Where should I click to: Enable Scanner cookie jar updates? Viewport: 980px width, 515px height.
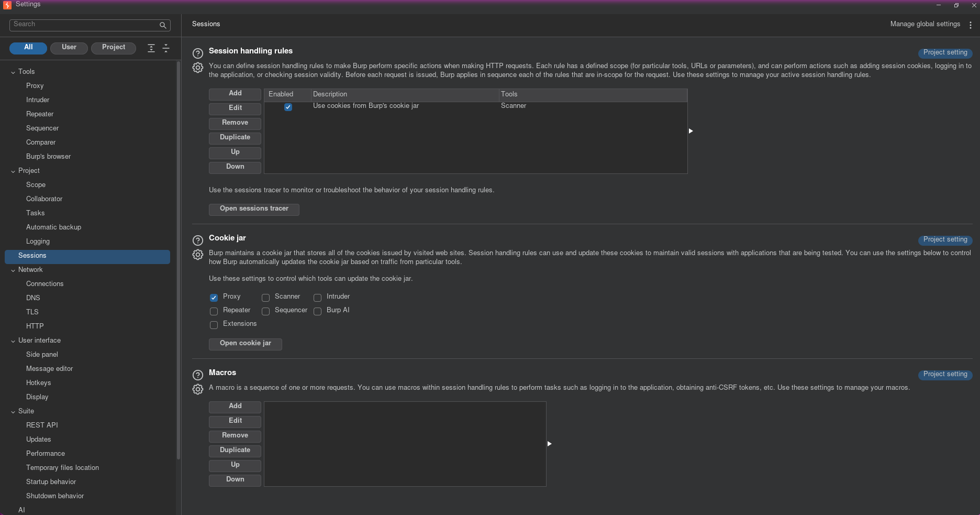point(265,298)
